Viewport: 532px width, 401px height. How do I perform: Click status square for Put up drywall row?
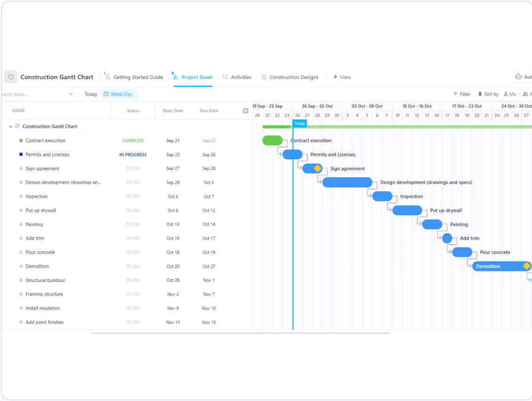pos(21,210)
